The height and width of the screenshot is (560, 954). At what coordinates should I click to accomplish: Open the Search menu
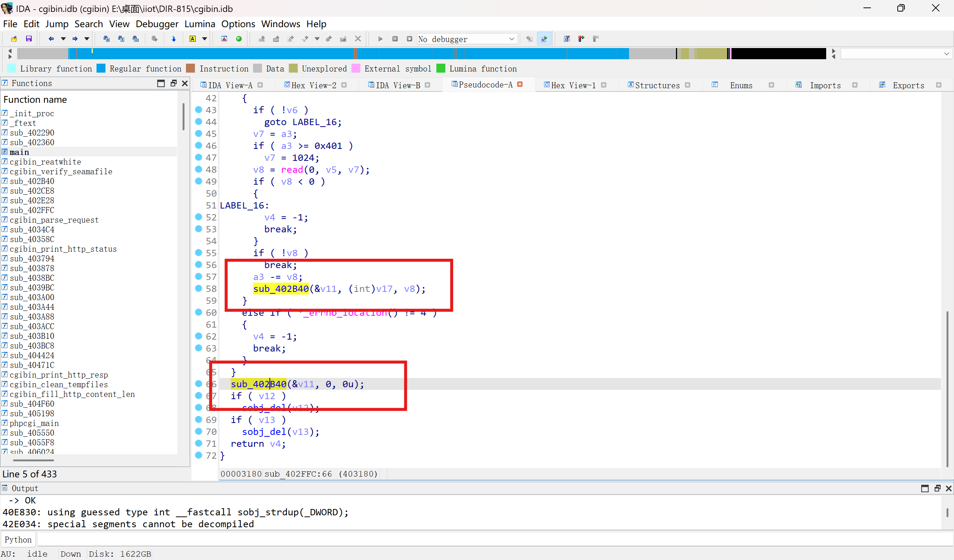pos(89,24)
